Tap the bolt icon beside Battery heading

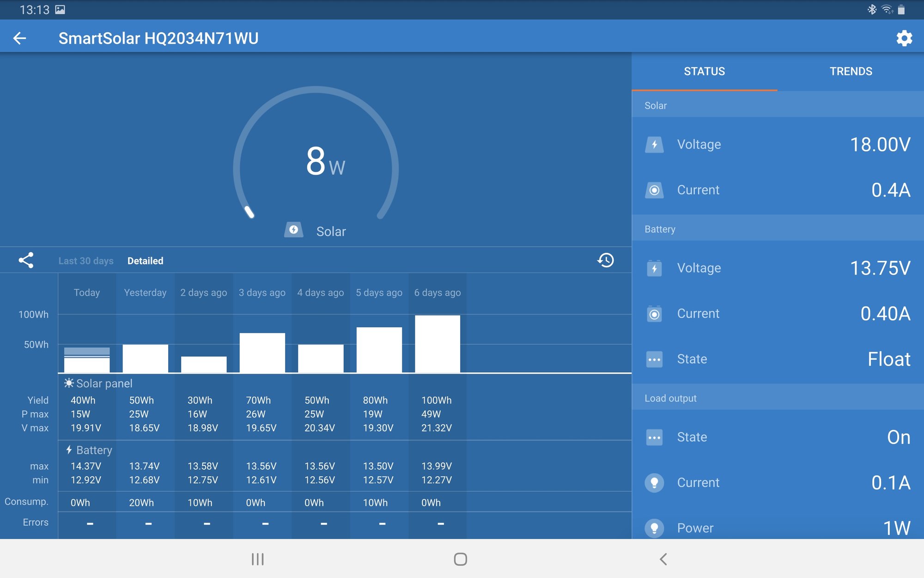coord(69,449)
